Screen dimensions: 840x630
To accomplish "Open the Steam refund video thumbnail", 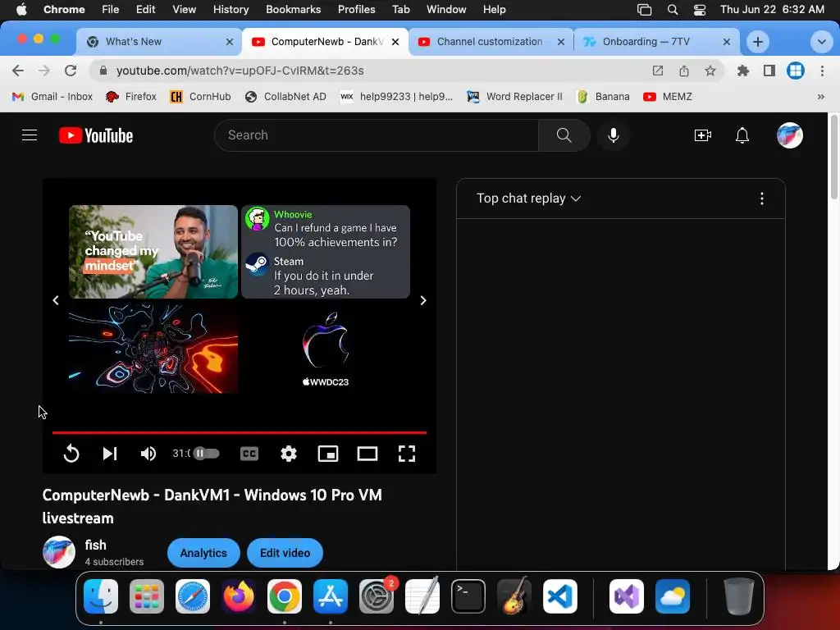I will click(326, 252).
